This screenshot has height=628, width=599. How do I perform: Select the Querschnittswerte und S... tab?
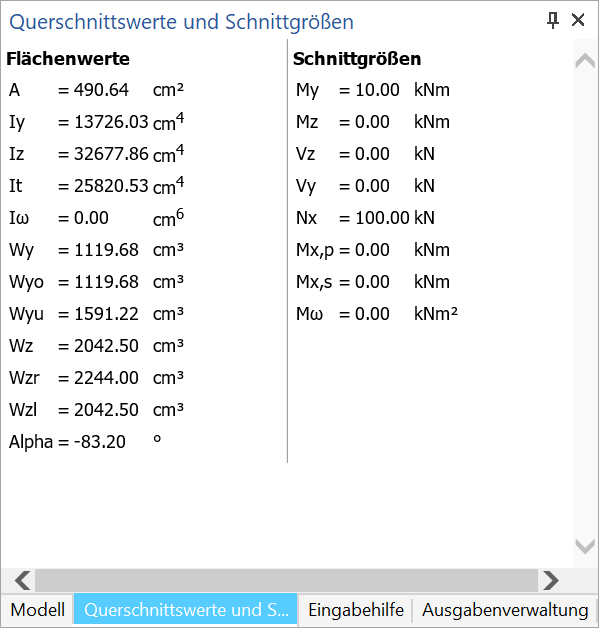click(x=186, y=610)
